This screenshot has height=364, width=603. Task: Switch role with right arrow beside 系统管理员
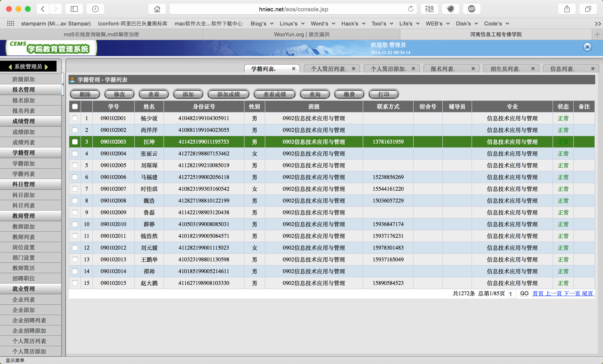tap(46, 67)
